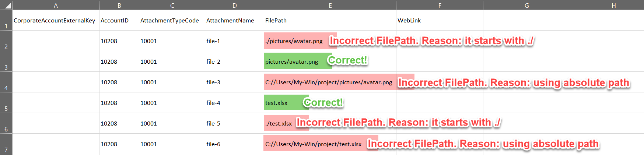The height and width of the screenshot is (155, 644).
Task: Select column A header
Action: (56, 5)
